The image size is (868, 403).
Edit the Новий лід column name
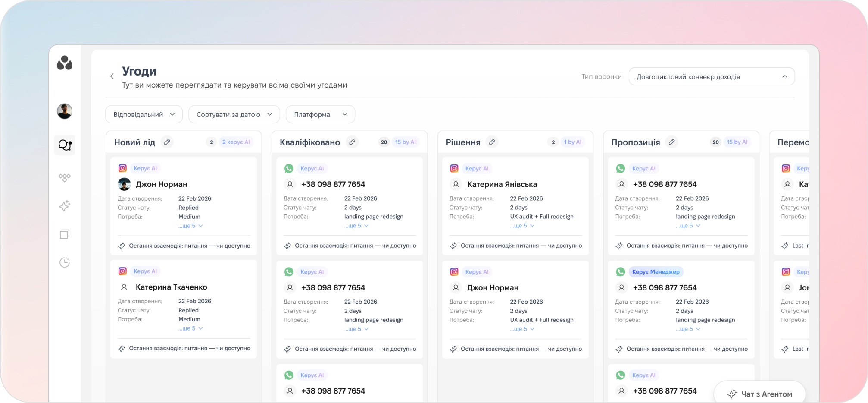167,142
